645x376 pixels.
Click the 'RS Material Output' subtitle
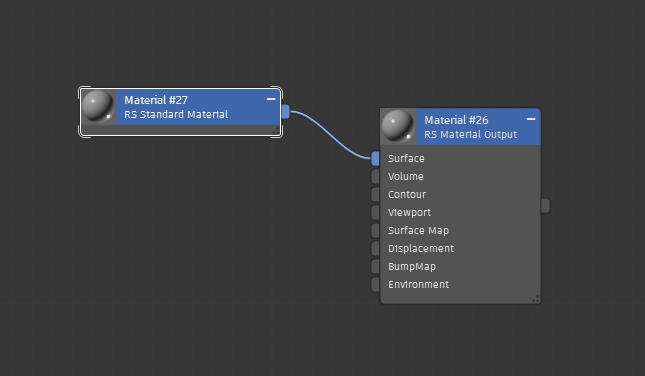click(x=471, y=135)
